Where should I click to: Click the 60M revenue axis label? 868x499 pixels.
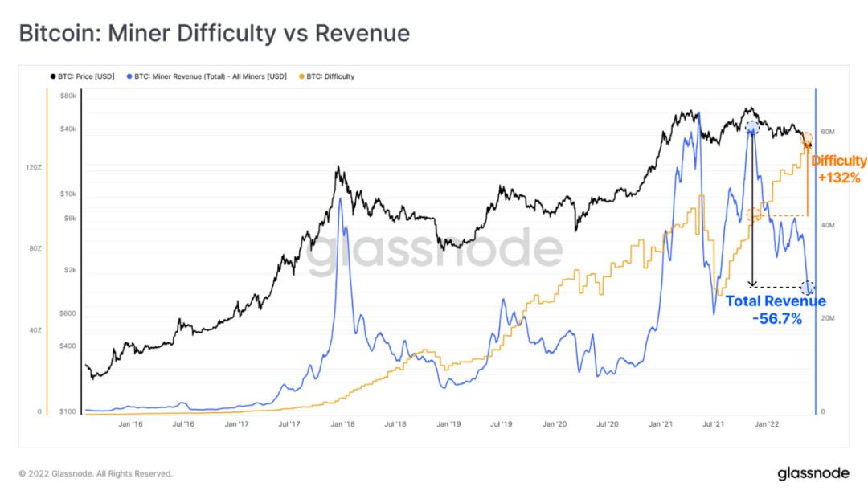point(828,132)
